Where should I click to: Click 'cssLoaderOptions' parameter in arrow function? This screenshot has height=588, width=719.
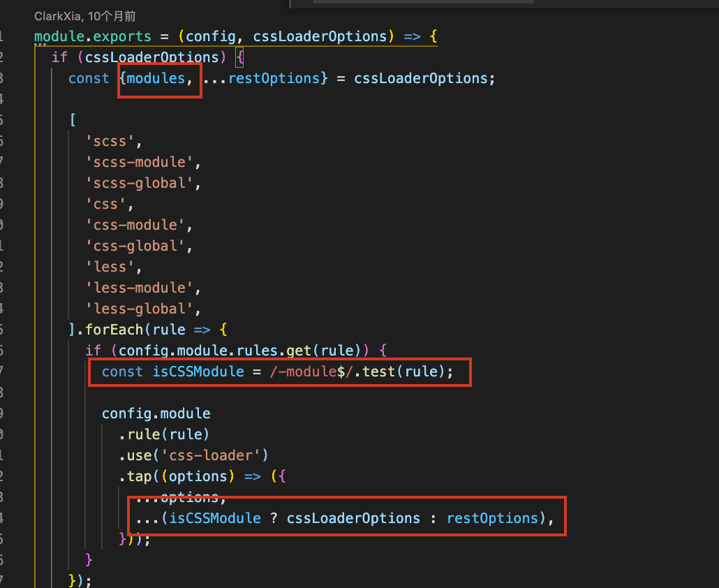coord(320,36)
